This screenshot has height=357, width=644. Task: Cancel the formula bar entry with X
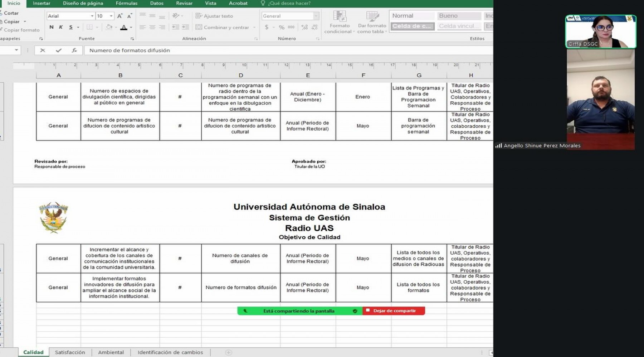43,50
